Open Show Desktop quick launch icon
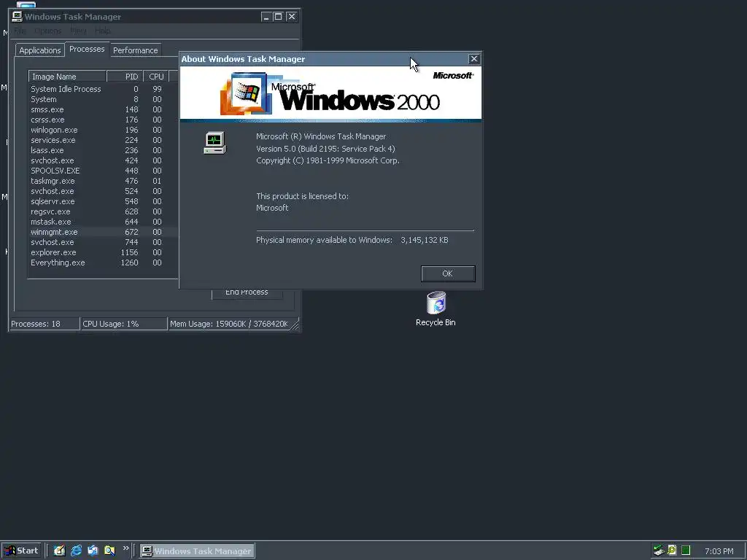The height and width of the screenshot is (560, 747). [x=59, y=551]
